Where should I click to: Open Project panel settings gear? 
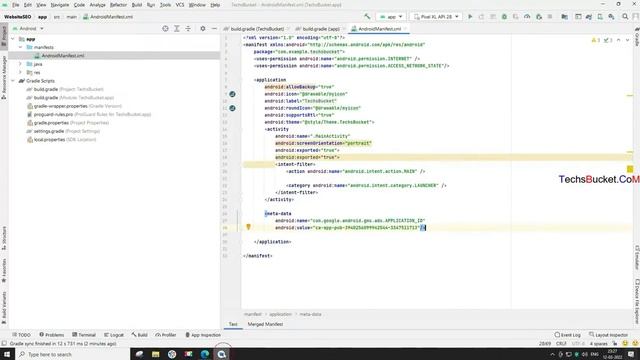(x=203, y=29)
